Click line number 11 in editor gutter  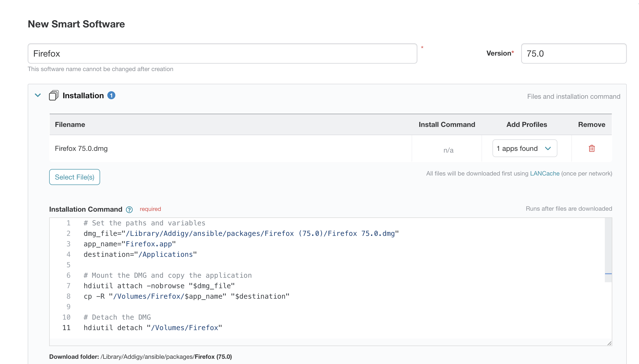(x=66, y=328)
